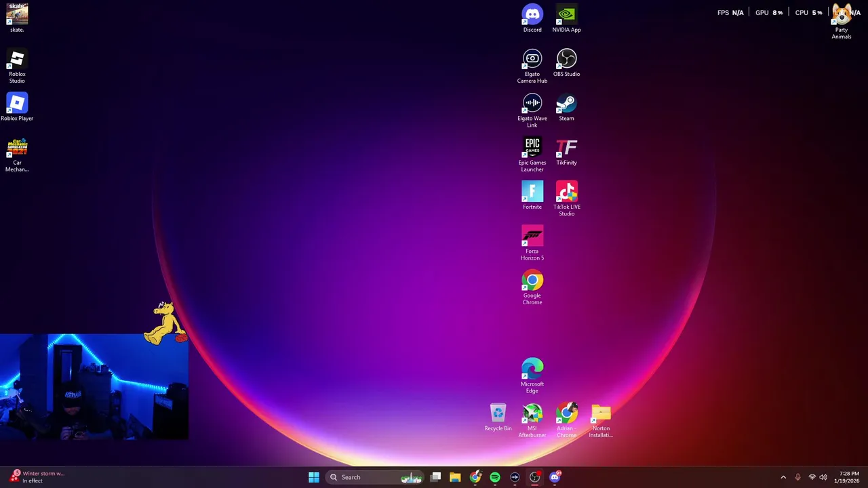Viewport: 868px width, 488px height.
Task: Open Discord with 9+ badge in taskbar
Action: click(555, 477)
